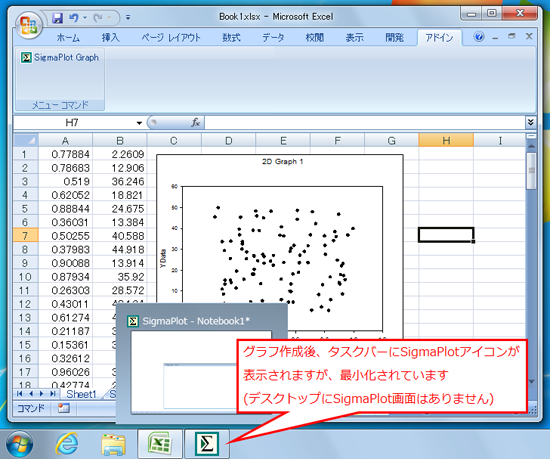The image size is (550, 459).
Task: Click the Excel taskbar button
Action: pos(160,444)
